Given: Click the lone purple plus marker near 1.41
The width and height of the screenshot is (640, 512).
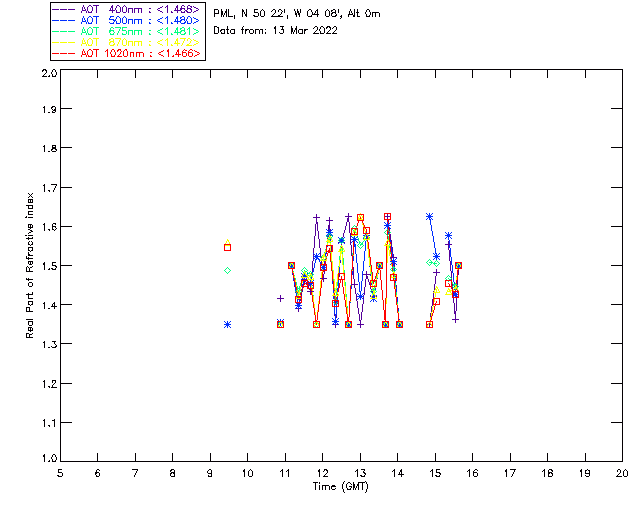Looking at the screenshot, I should (x=280, y=298).
